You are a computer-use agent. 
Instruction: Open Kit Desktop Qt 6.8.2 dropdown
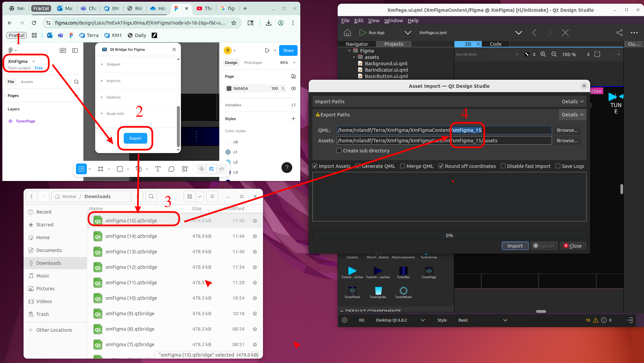coord(400,320)
